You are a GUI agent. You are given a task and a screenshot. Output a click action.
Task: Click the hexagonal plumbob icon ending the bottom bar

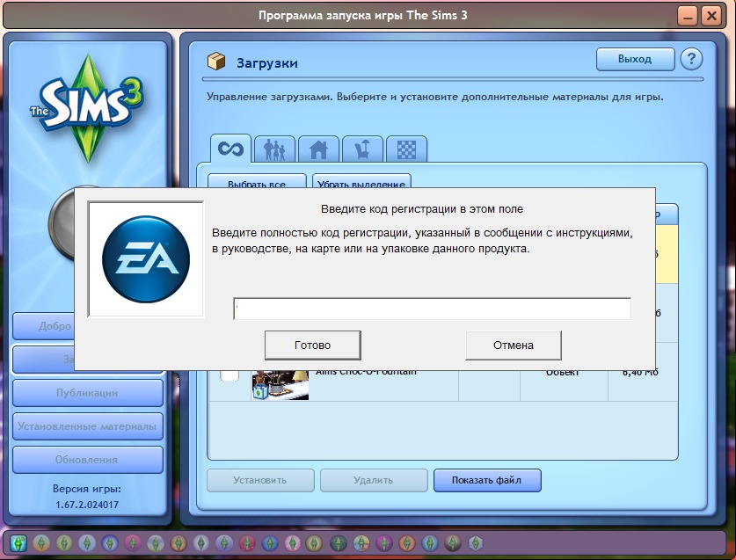click(476, 543)
